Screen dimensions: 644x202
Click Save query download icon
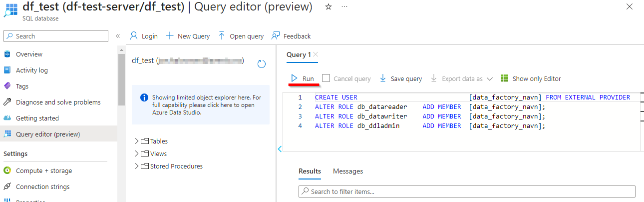pos(383,78)
